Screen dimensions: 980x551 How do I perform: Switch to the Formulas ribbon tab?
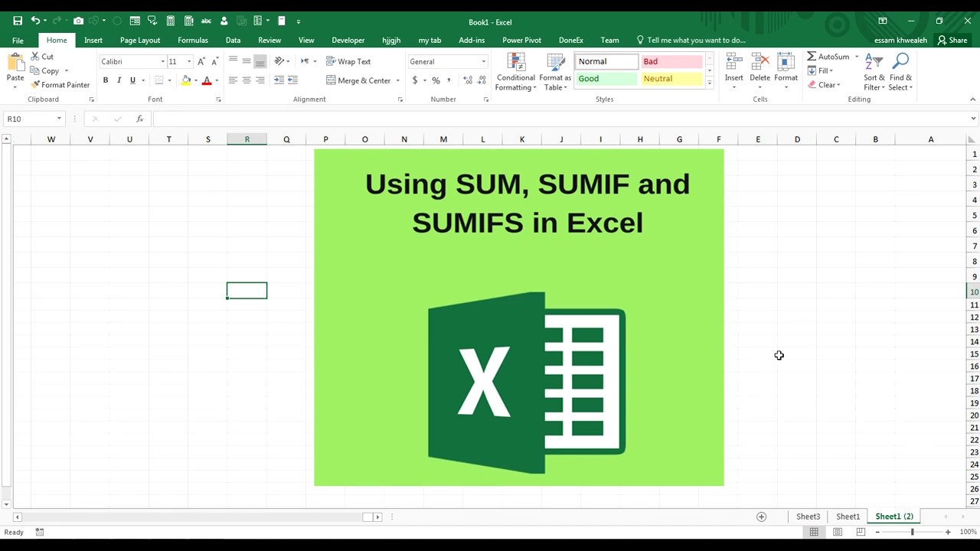[193, 40]
